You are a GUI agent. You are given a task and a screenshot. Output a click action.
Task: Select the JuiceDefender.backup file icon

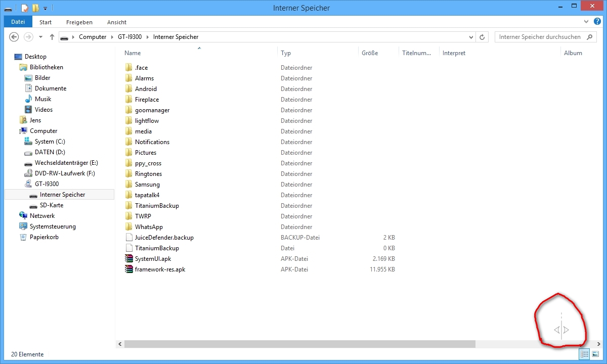(128, 238)
